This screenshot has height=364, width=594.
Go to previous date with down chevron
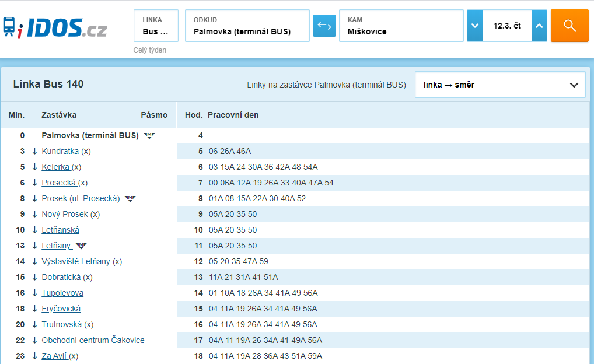point(474,26)
